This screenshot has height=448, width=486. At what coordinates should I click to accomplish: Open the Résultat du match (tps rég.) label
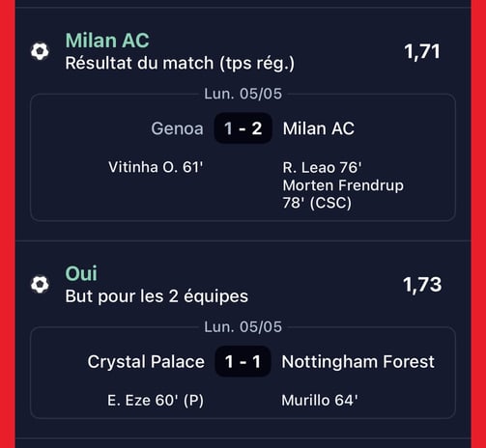(x=180, y=63)
